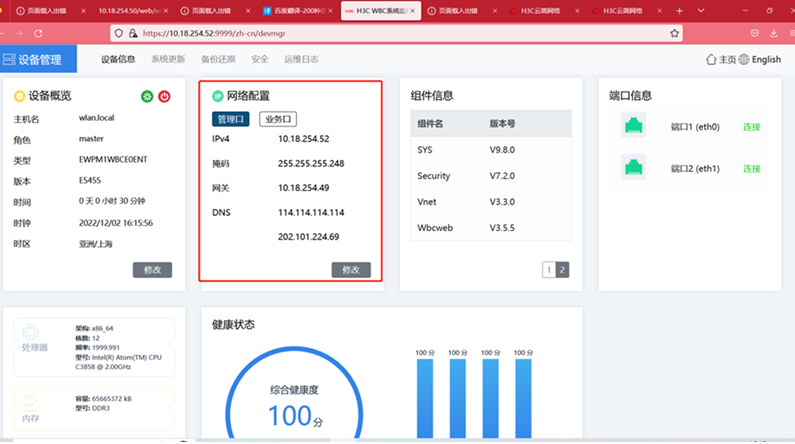
Task: Click the hostname wlan.local
Action: point(96,118)
